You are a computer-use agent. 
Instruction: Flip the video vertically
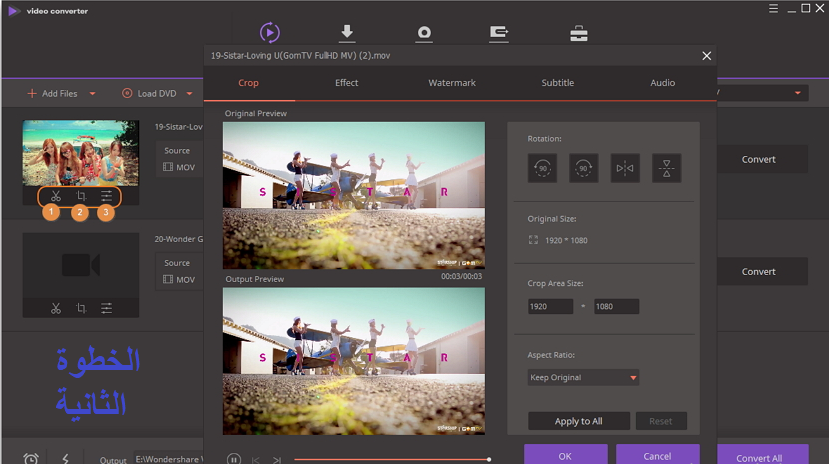666,168
